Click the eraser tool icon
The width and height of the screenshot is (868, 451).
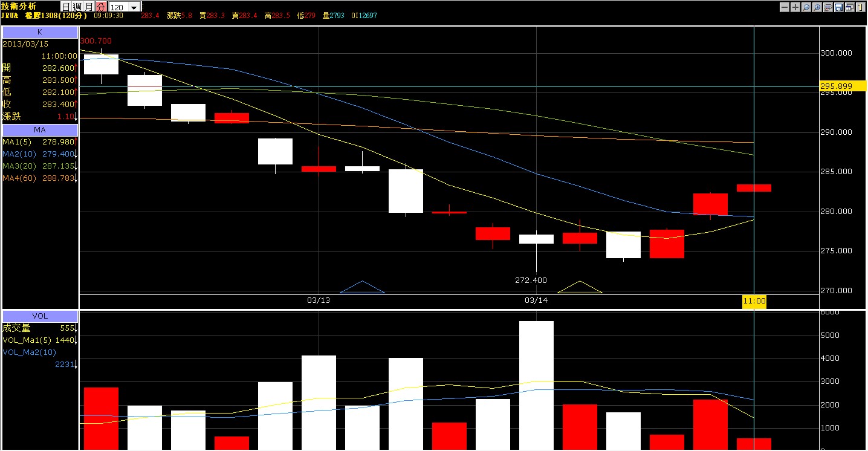click(x=828, y=7)
